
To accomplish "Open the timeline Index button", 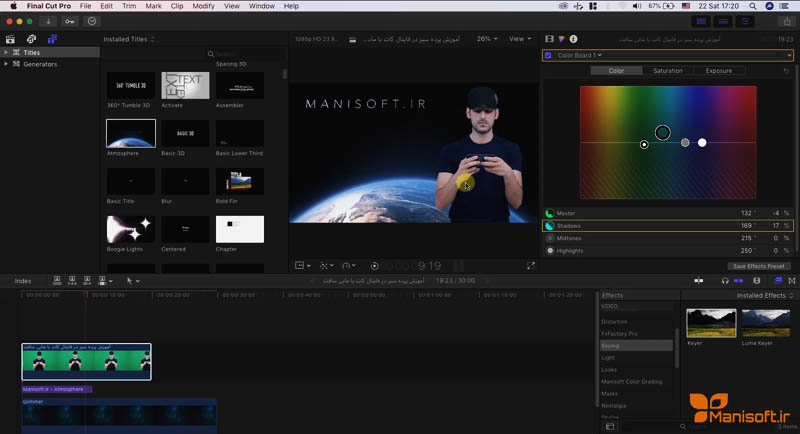I will click(22, 281).
